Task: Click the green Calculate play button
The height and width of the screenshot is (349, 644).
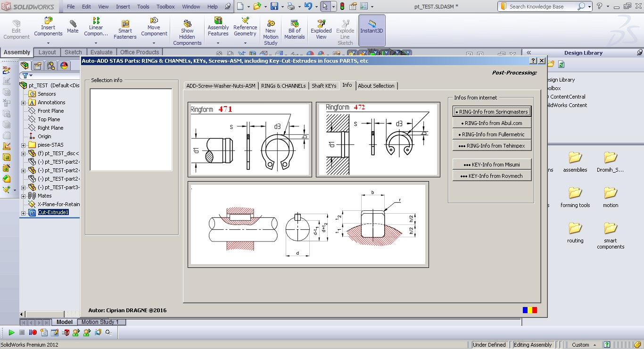Action: (11, 332)
